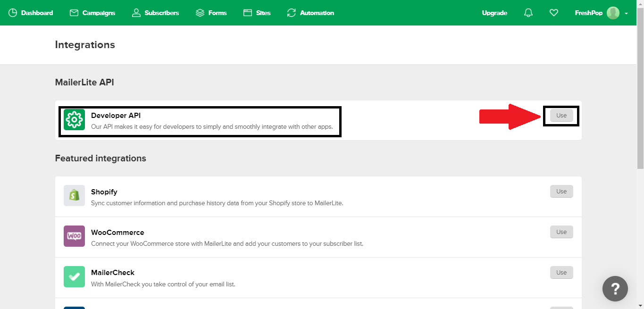The image size is (644, 309).
Task: Go to the Campaigns section
Action: point(92,13)
